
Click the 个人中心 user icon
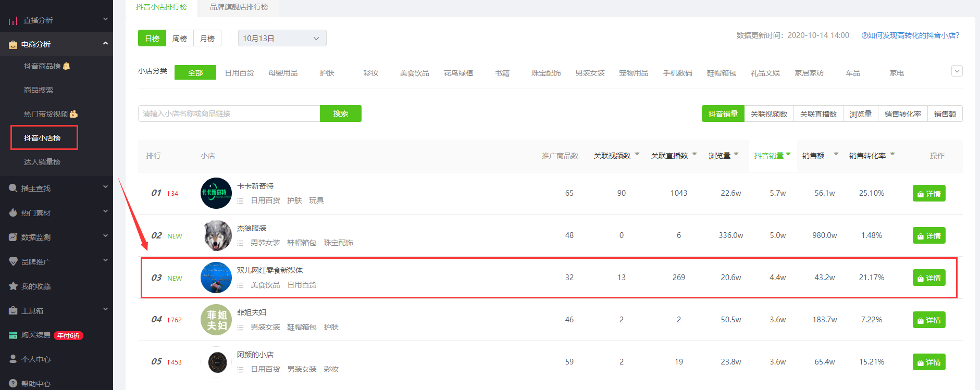pyautogui.click(x=13, y=359)
